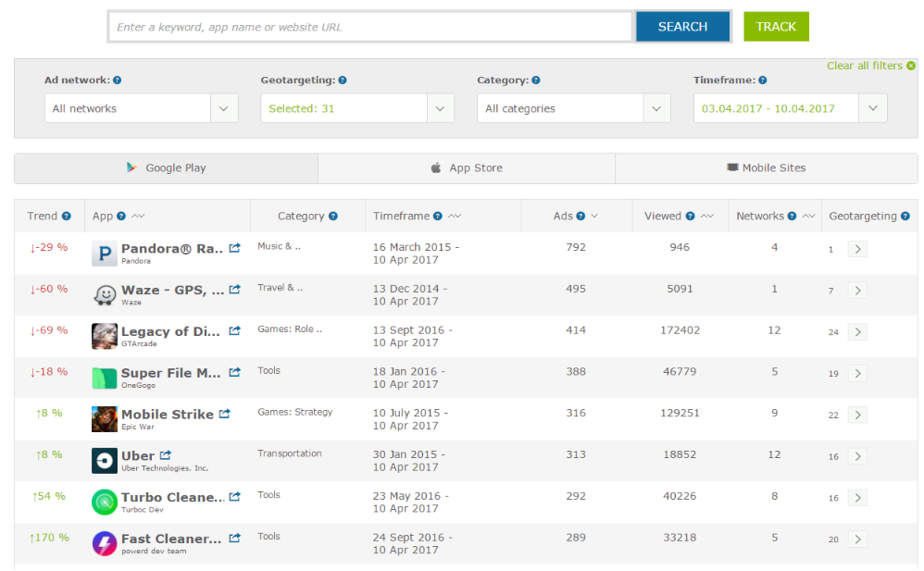Viewport: 924px width, 571px height.
Task: Click Clear all filters link
Action: click(x=871, y=66)
